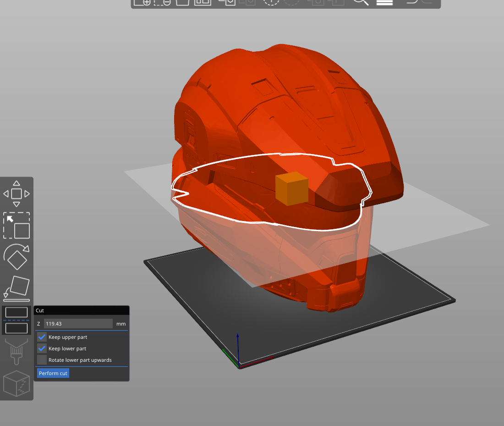Enable Rotate lower part upwards
The width and height of the screenshot is (504, 426).
tap(42, 360)
